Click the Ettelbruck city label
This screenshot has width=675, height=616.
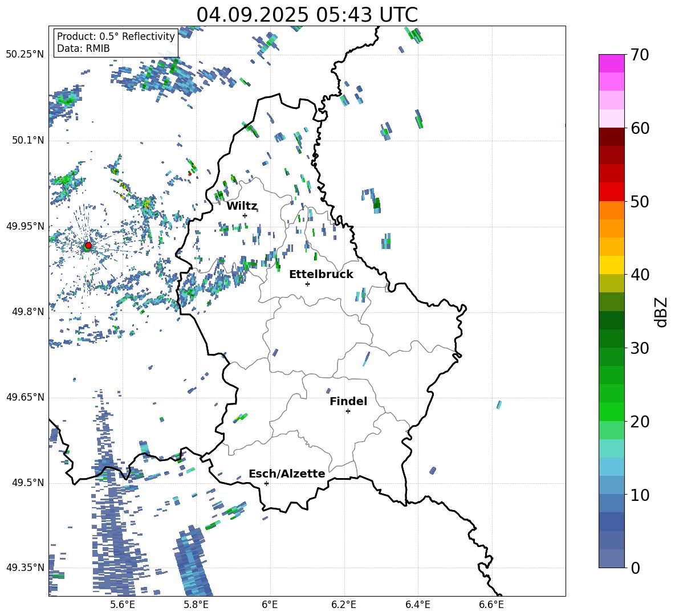coord(321,275)
